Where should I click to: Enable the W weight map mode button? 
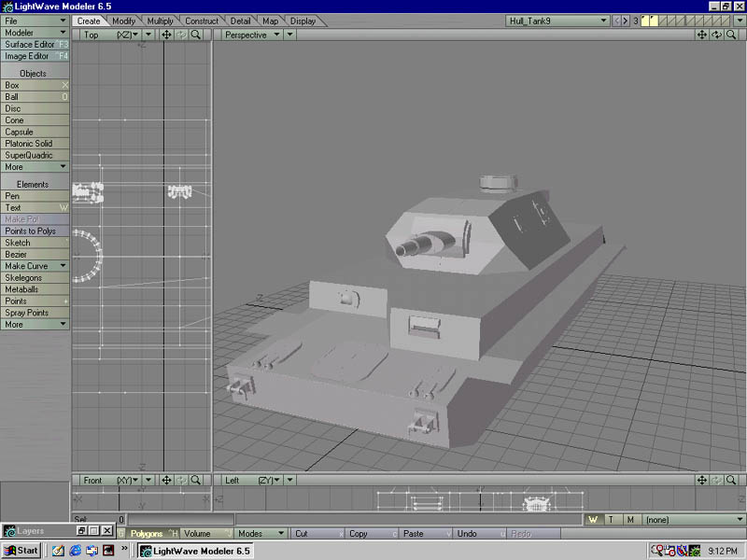point(594,519)
